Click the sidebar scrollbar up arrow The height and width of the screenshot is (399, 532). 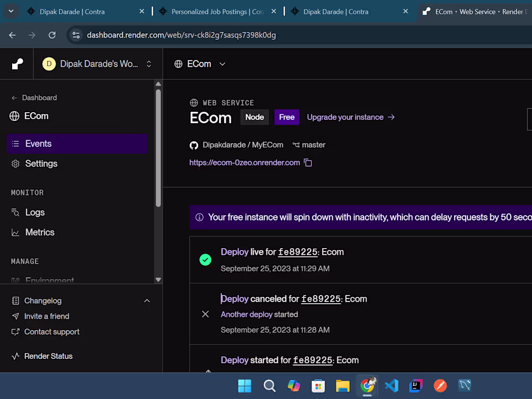(158, 84)
